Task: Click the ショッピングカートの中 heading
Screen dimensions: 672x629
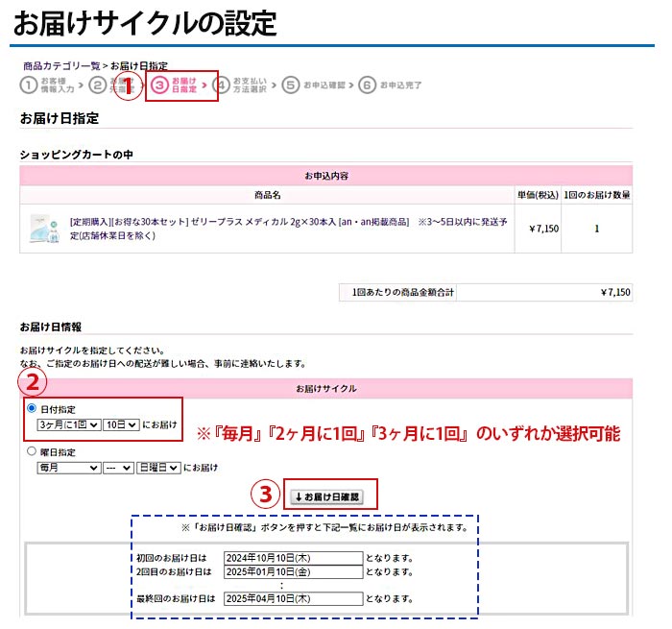Action: pos(76,155)
